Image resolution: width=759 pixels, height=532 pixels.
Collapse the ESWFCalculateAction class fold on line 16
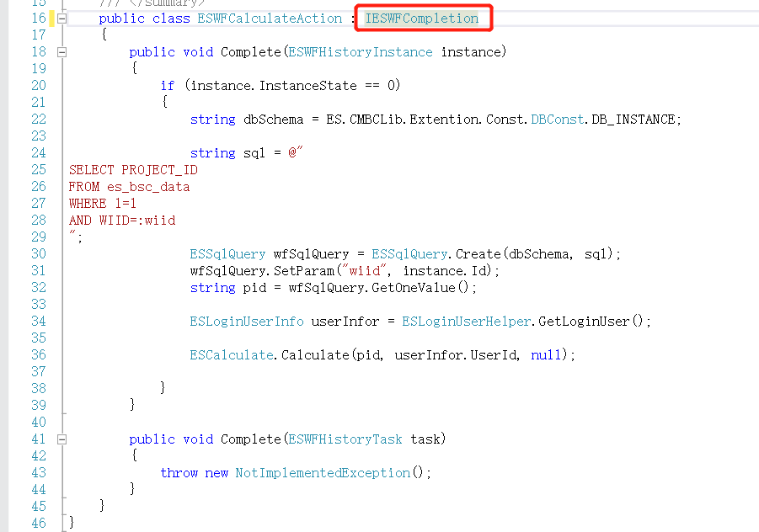[62, 19]
